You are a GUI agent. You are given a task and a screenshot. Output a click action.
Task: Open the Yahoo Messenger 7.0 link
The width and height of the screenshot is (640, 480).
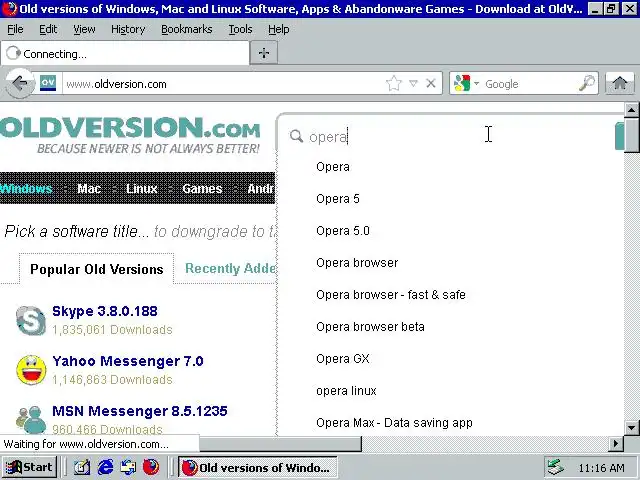pos(128,361)
